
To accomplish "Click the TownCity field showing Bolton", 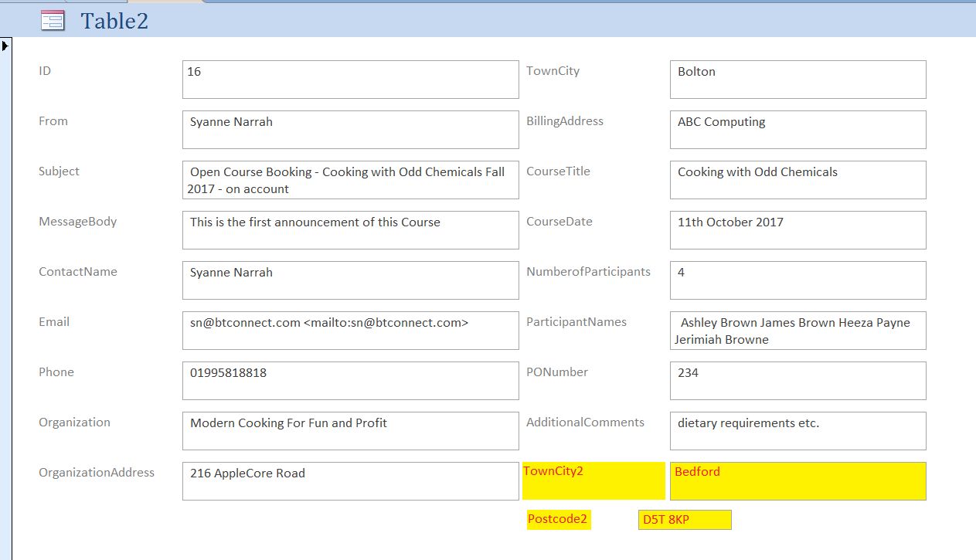I will point(798,80).
